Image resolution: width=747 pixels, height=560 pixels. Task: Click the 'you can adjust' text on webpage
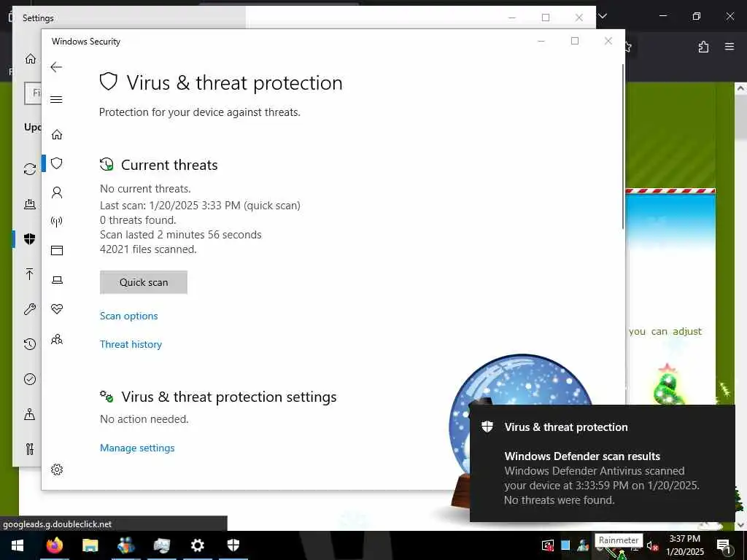click(x=665, y=332)
